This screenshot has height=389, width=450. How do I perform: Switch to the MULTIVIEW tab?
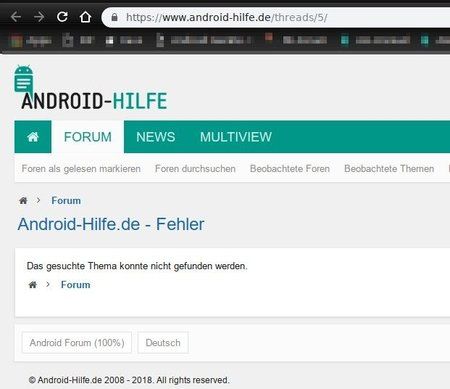pyautogui.click(x=236, y=137)
